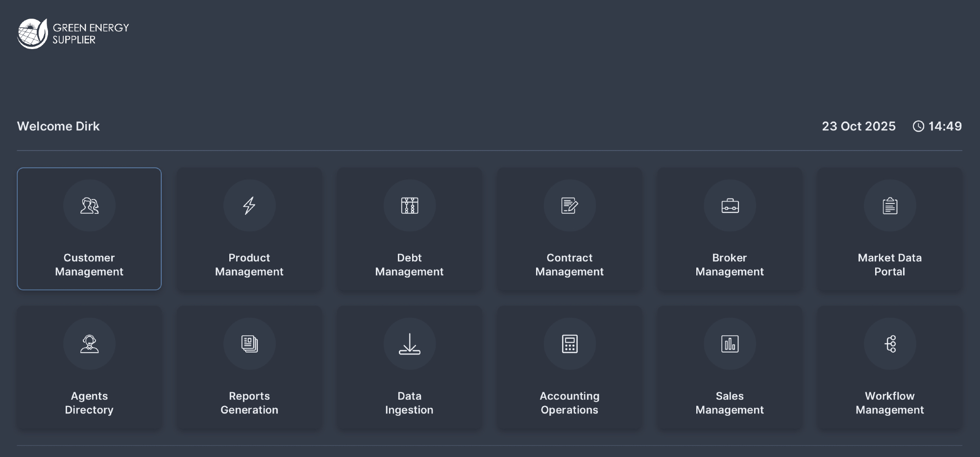The width and height of the screenshot is (980, 457).
Task: Click the Agents Directory headset icon
Action: coord(89,344)
